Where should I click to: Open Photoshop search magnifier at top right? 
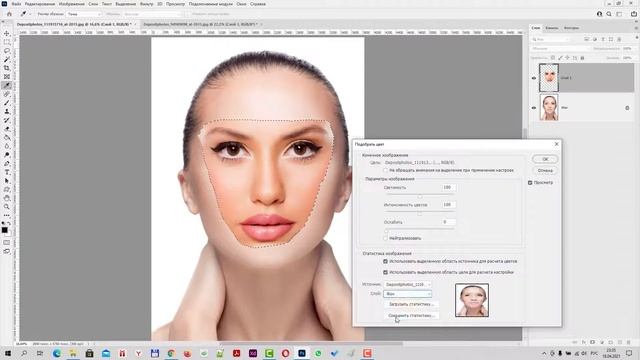609,14
